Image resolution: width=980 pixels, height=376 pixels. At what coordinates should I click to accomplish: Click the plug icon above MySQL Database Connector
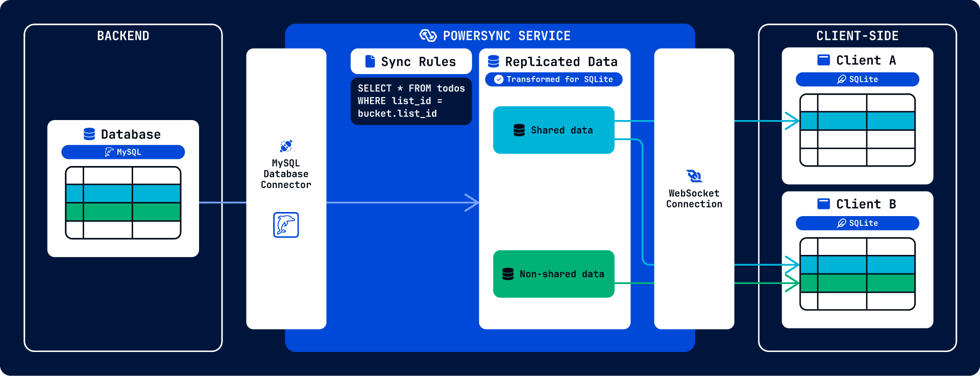[x=286, y=146]
